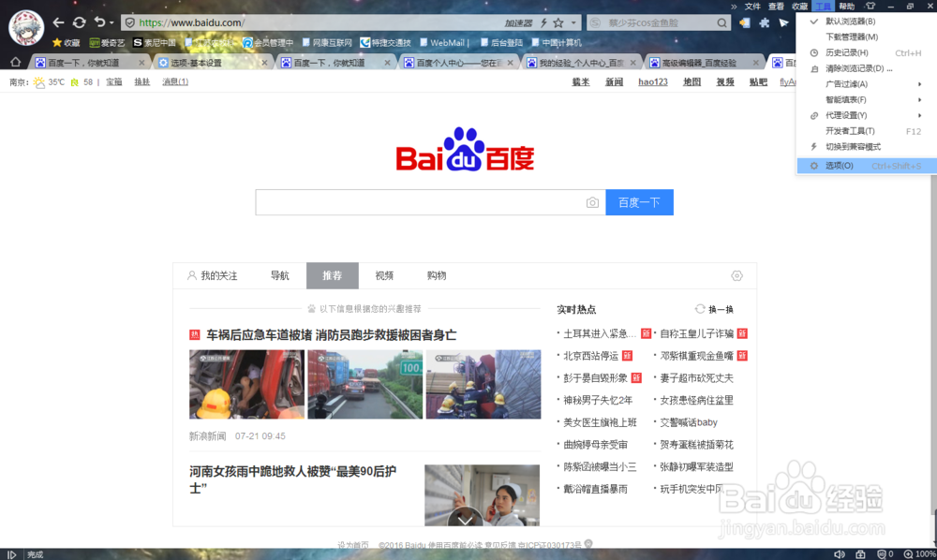This screenshot has width=937, height=560.
Task: Open the 索尼中国 bookmark
Action: [155, 43]
